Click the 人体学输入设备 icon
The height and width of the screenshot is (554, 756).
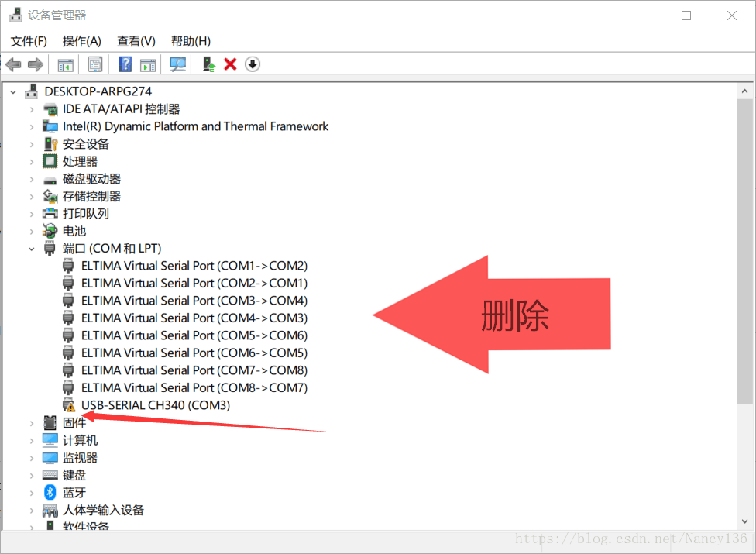click(50, 510)
